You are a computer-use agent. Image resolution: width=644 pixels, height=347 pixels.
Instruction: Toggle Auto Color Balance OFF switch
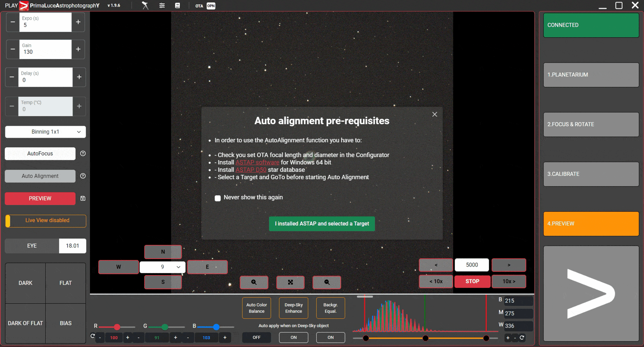pos(257,338)
